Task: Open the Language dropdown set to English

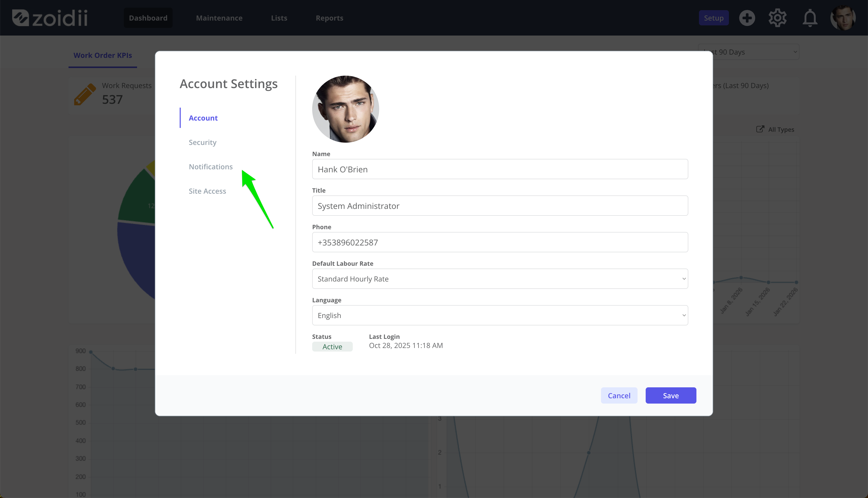Action: click(500, 315)
